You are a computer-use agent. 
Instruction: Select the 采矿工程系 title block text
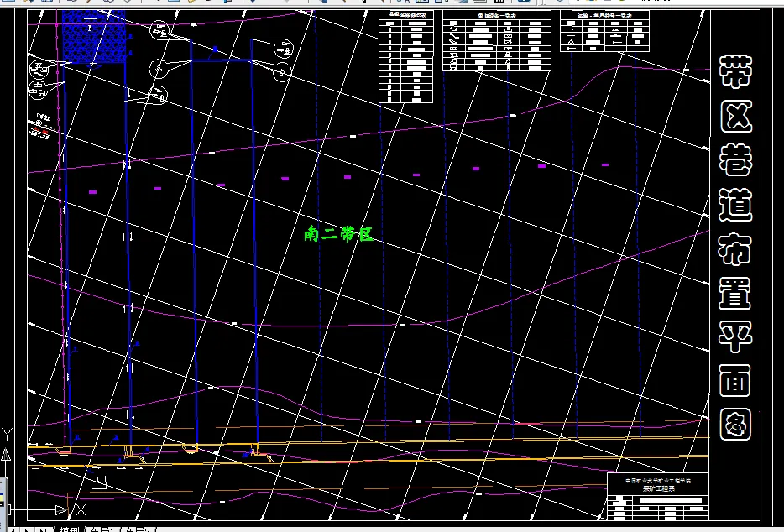[x=658, y=489]
